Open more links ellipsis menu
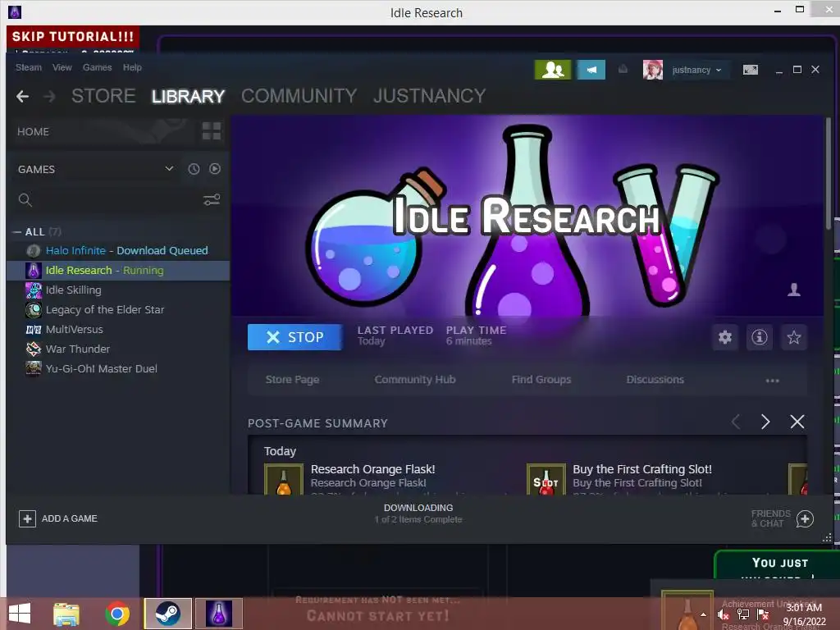 772,381
